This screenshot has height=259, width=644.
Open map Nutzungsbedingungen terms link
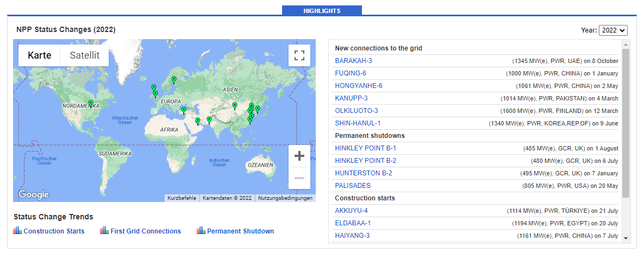(285, 198)
